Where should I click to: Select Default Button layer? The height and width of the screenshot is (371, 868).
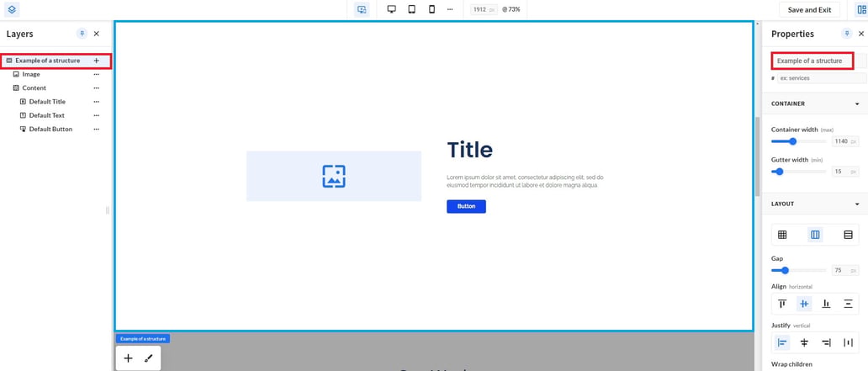click(x=51, y=129)
